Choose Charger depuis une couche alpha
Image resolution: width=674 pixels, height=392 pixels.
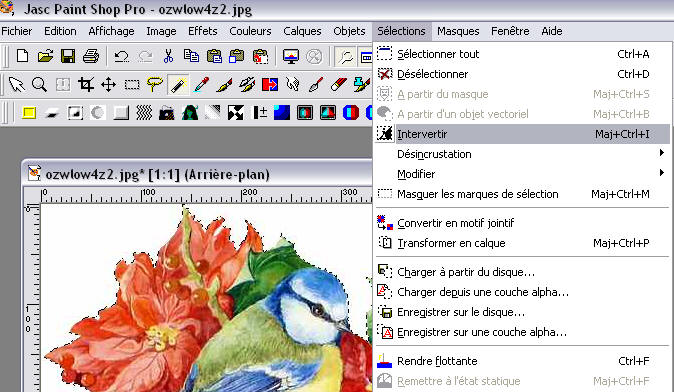(522, 292)
